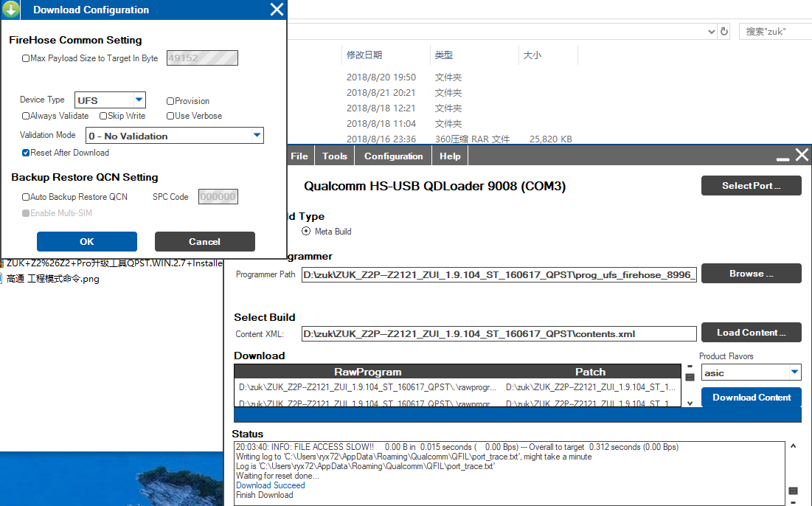Open the Tools menu
The width and height of the screenshot is (812, 506).
tap(334, 156)
